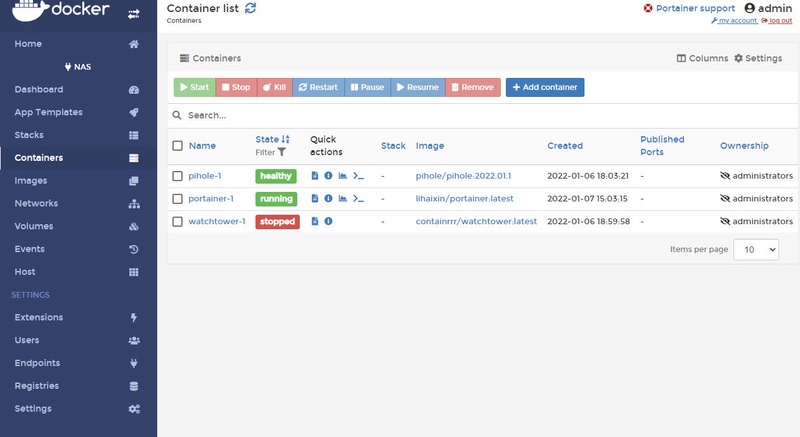Sort the table by Created column
This screenshot has width=800, height=437.
(x=565, y=146)
